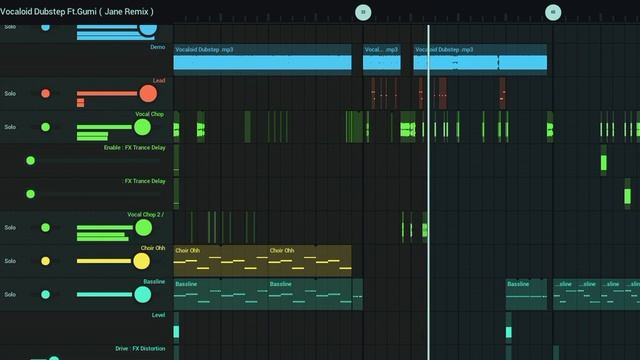Solo the Vocal Chop 2 track
Viewport: 640px width, 360px height.
(x=10, y=227)
